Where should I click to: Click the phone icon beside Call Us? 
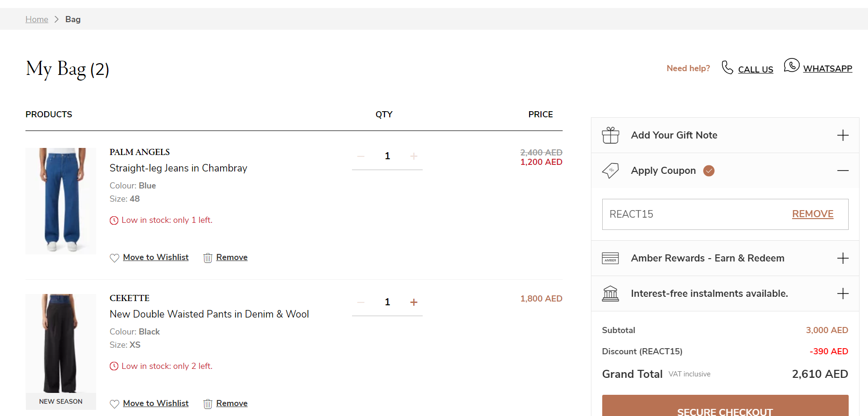pyautogui.click(x=728, y=68)
